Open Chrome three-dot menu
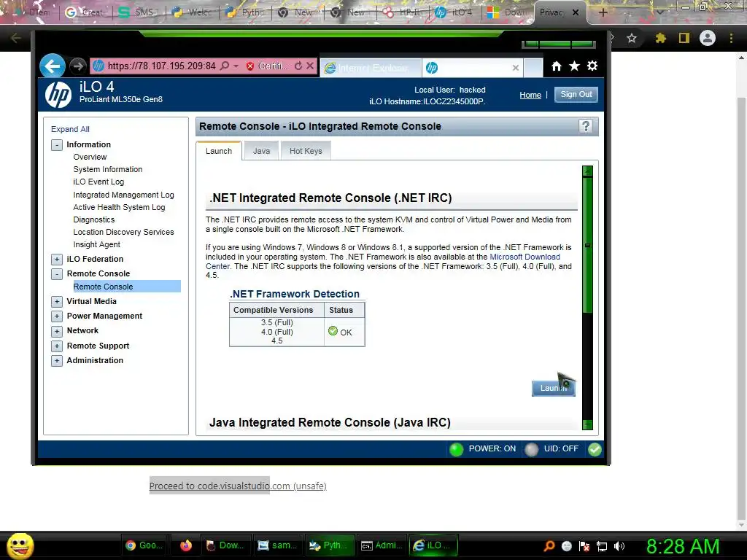Viewport: 747px width, 560px height. (x=731, y=38)
